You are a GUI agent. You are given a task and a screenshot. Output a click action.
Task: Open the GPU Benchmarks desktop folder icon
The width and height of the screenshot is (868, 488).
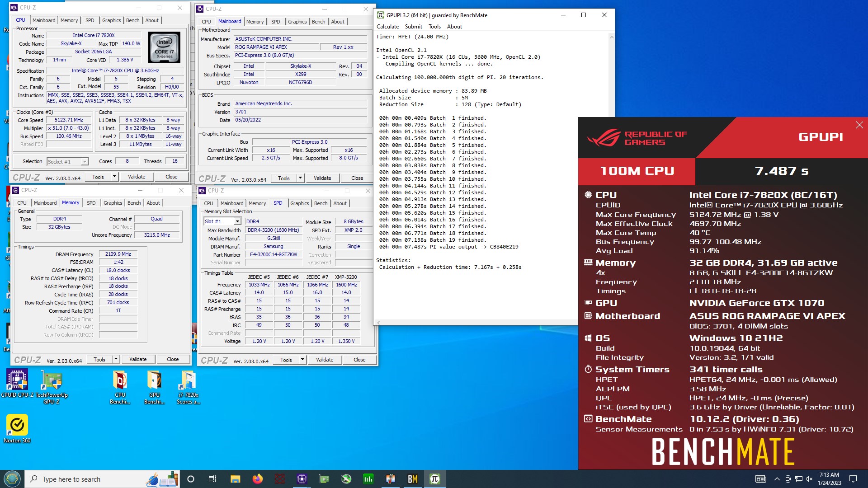pos(155,387)
